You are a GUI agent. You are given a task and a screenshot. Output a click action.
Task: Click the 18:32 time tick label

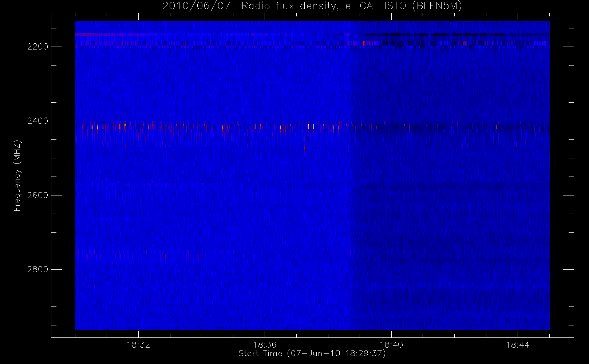(x=138, y=345)
